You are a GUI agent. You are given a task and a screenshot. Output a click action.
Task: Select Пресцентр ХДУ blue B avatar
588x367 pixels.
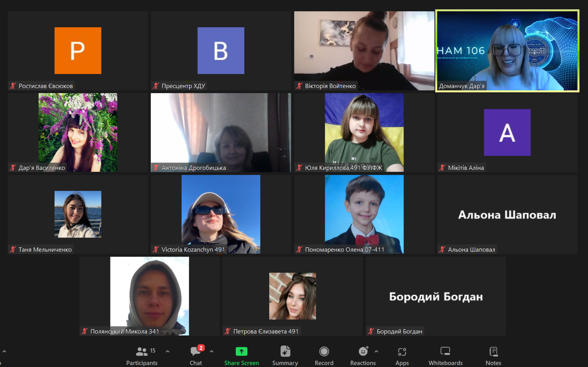221,50
